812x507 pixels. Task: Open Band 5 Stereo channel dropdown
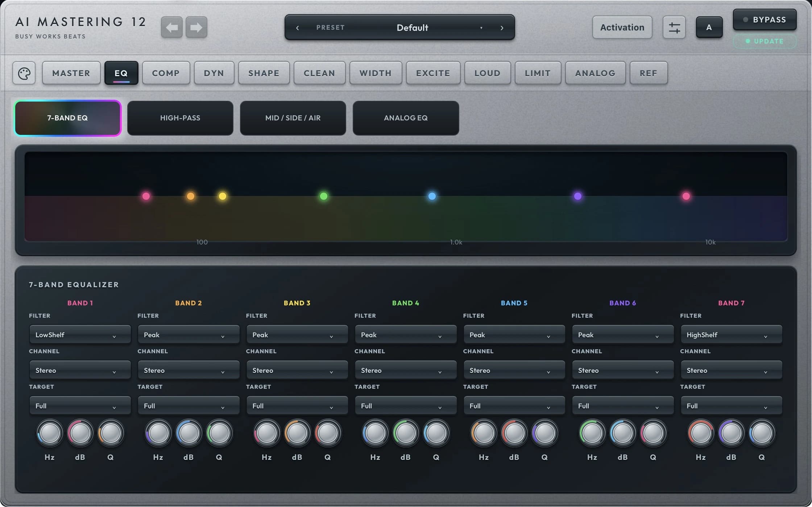pyautogui.click(x=514, y=370)
